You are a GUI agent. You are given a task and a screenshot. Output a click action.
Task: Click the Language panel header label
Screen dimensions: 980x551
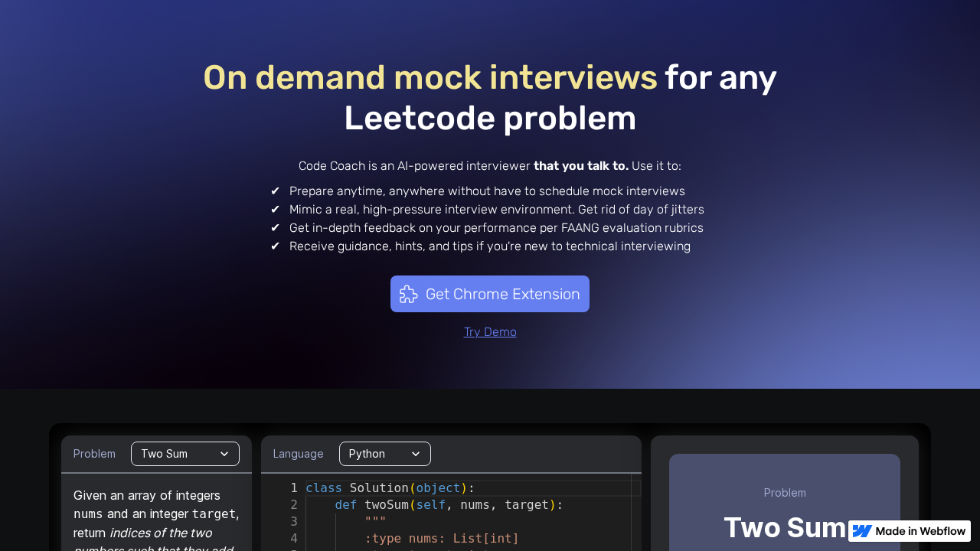tap(298, 454)
